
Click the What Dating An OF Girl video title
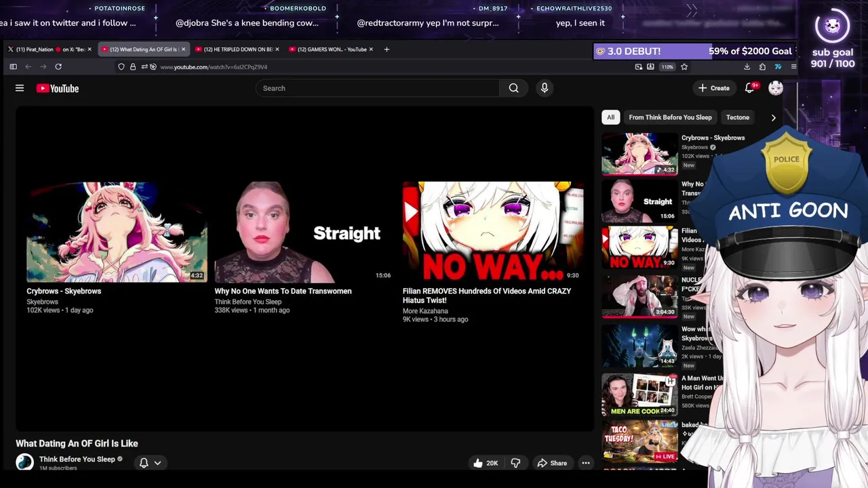coord(77,443)
